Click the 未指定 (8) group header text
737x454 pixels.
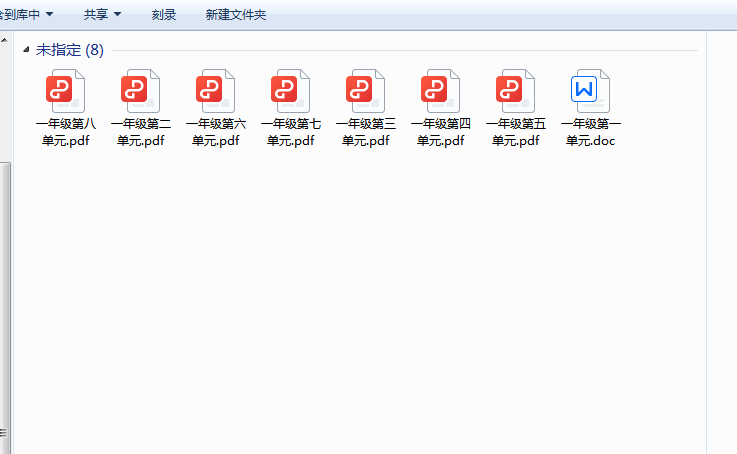(70, 50)
